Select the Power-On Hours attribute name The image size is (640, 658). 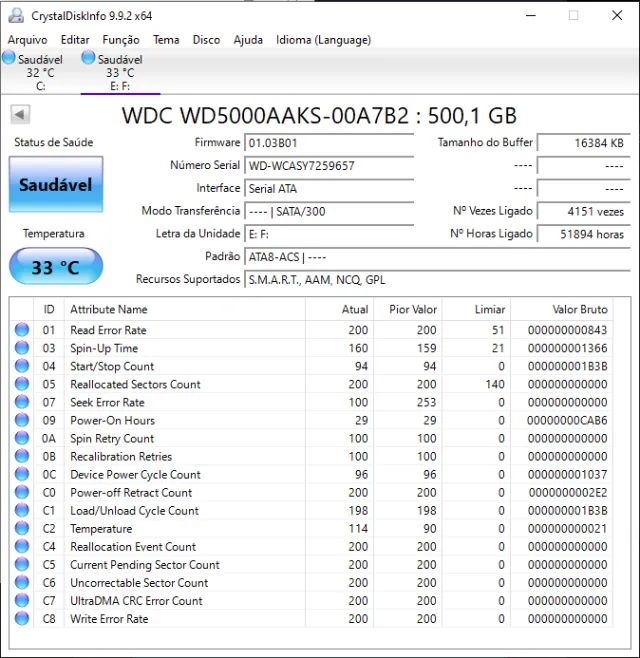pyautogui.click(x=112, y=420)
